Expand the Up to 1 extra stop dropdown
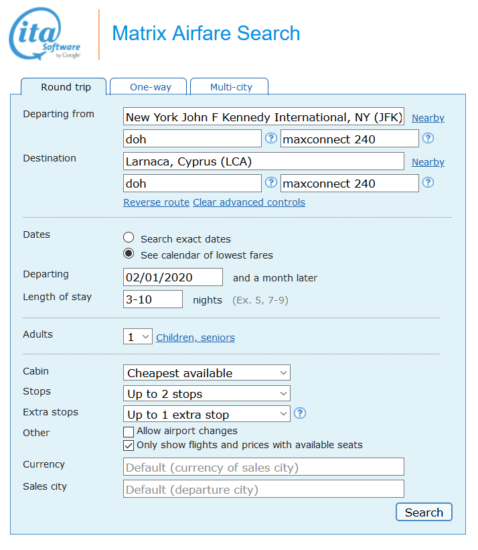Viewport: 478px width, 550px height. coord(207,414)
